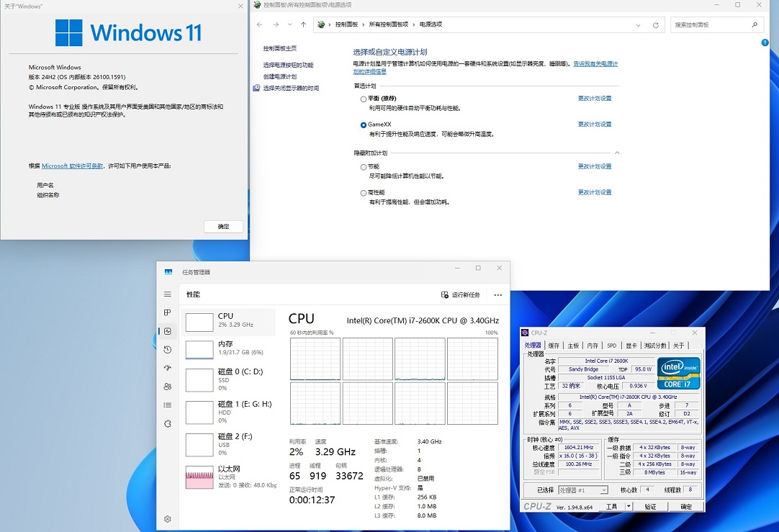
Task: Open Services icon in Task Manager
Action: (x=168, y=424)
